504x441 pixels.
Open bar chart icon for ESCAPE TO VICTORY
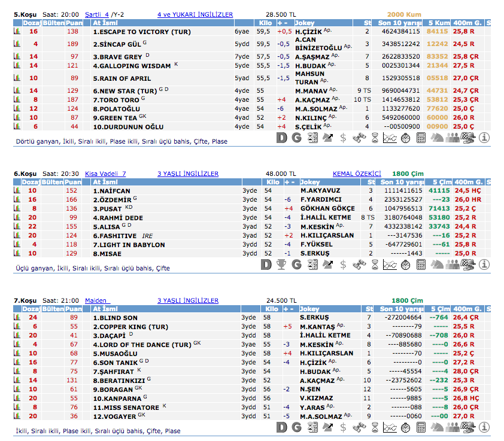[x=18, y=31]
